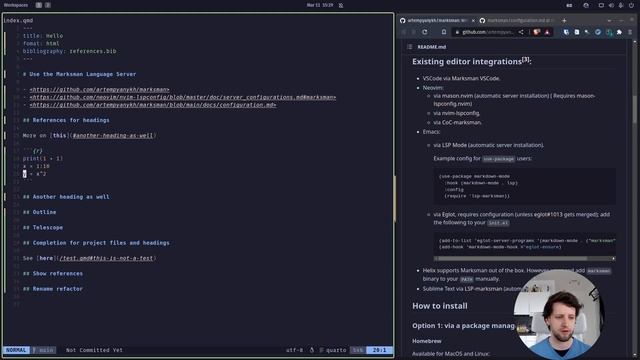Click the bookmark icon in browser toolbar
The height and width of the screenshot is (360, 640).
point(444,32)
